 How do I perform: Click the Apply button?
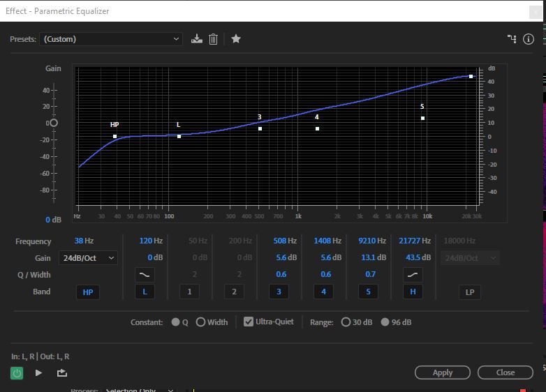[x=443, y=372]
